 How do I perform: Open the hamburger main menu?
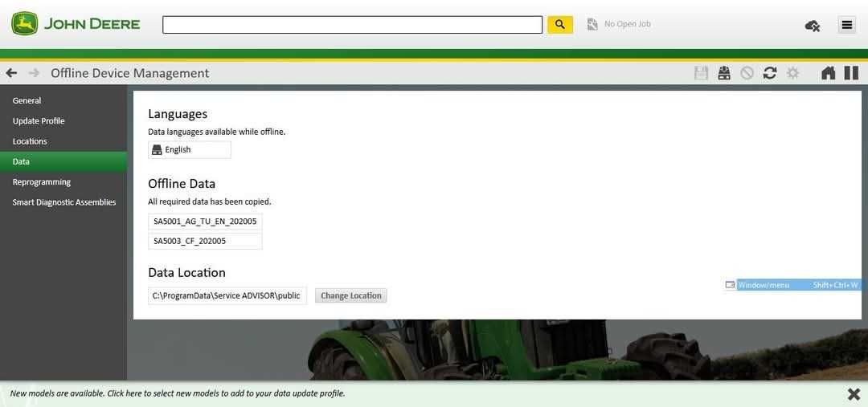click(x=847, y=25)
